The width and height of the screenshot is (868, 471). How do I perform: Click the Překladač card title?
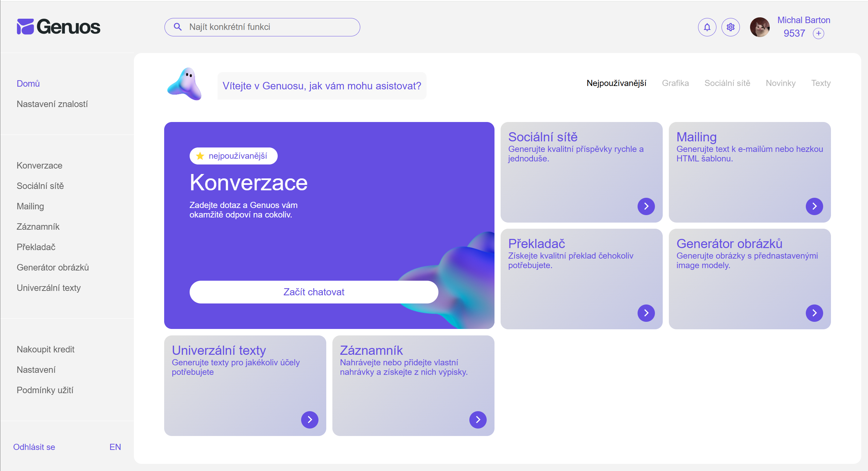(x=537, y=244)
